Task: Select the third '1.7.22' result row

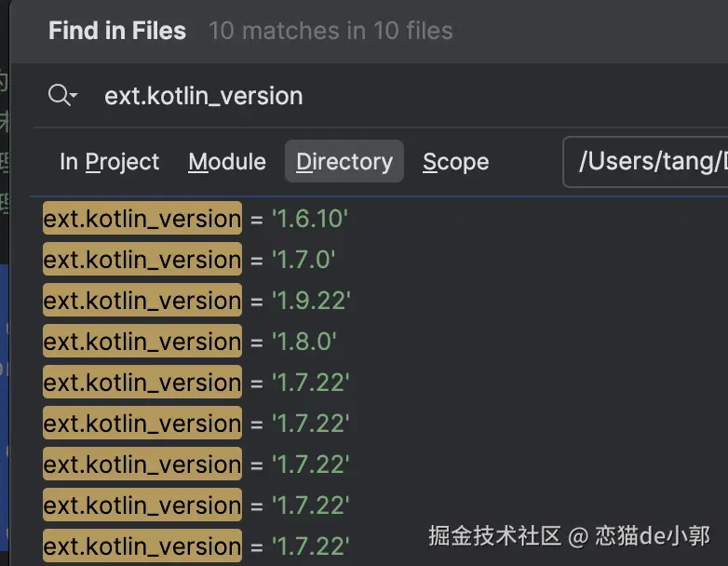Action: pos(310,465)
